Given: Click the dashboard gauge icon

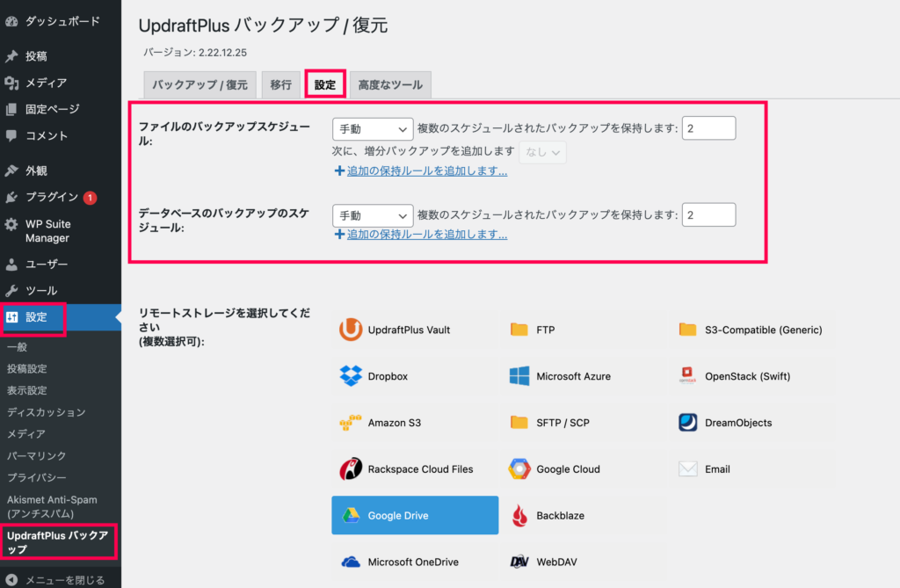Looking at the screenshot, I should (11, 22).
